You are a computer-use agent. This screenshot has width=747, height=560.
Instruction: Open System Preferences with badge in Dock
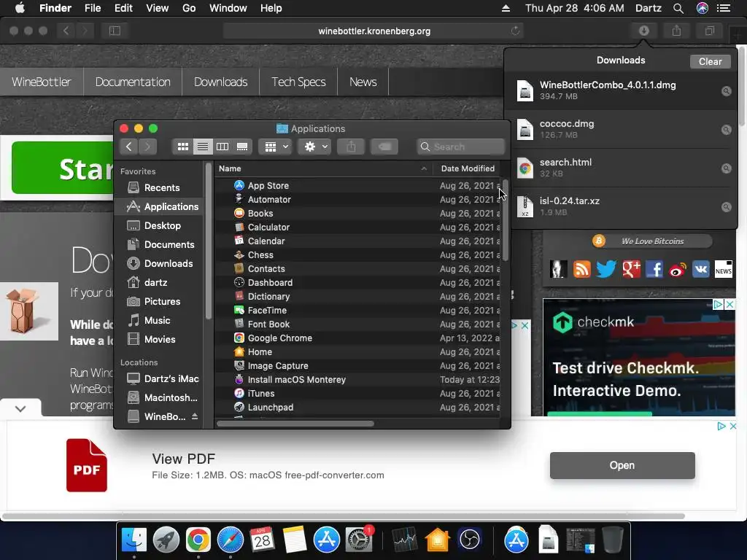359,540
